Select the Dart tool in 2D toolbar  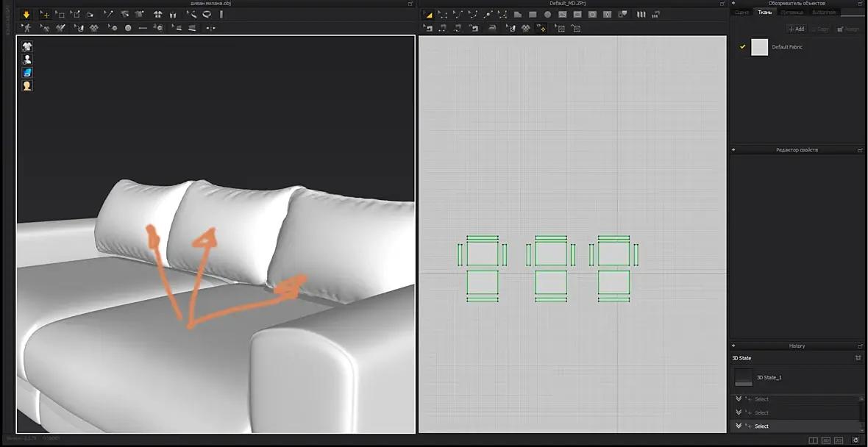point(608,15)
